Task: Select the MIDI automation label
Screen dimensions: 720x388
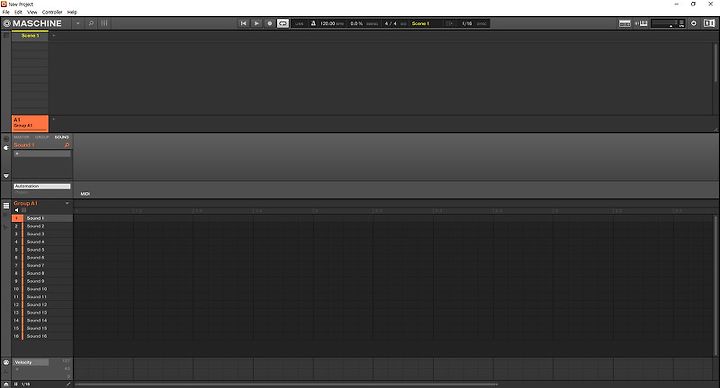Action: tap(85, 194)
